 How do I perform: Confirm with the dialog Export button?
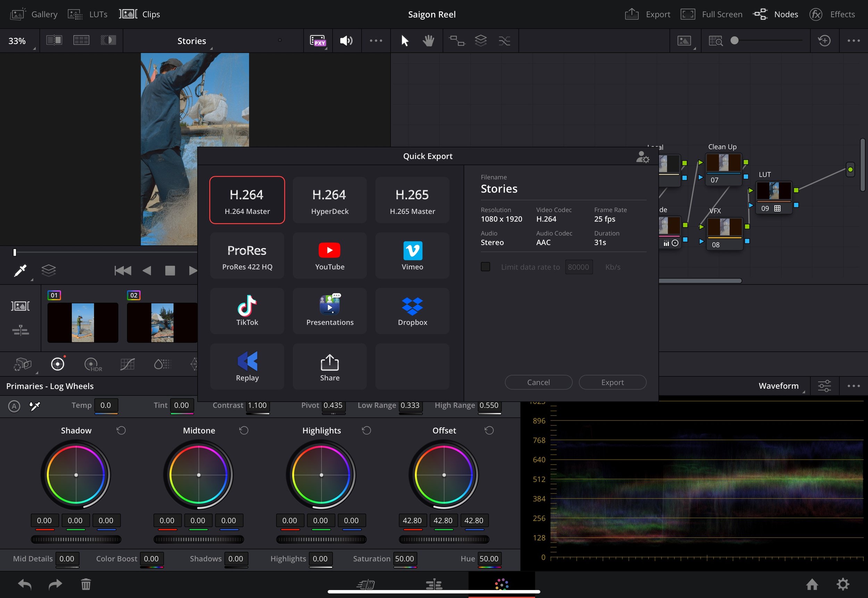click(612, 382)
